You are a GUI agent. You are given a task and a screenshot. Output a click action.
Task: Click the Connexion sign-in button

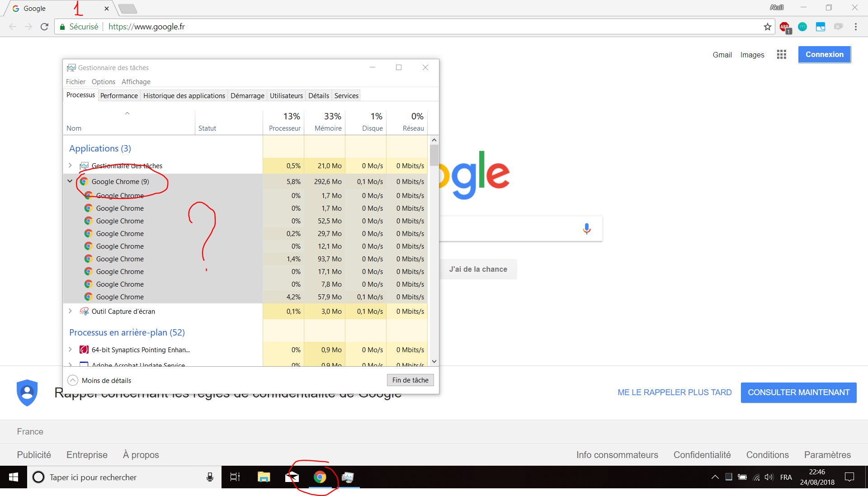pos(825,54)
